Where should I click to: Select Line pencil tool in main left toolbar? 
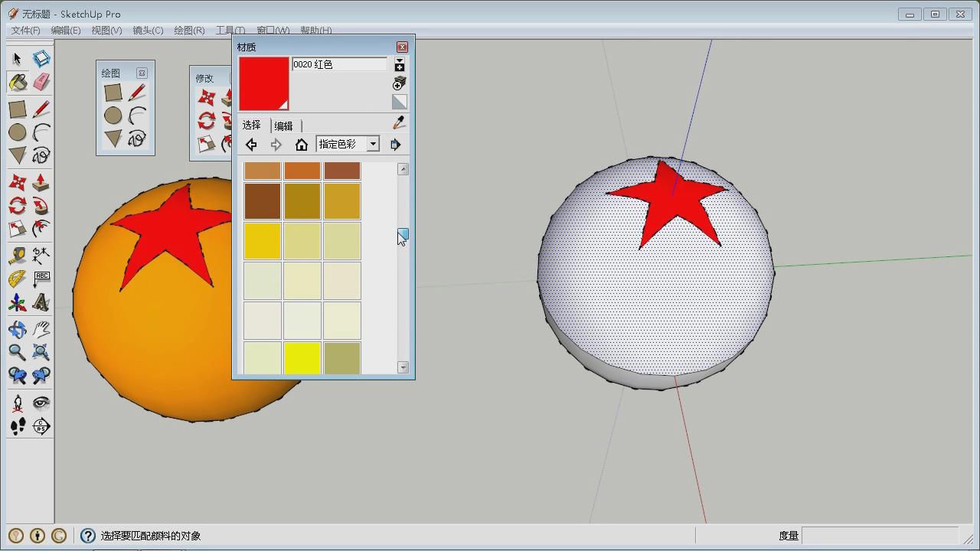click(x=41, y=109)
